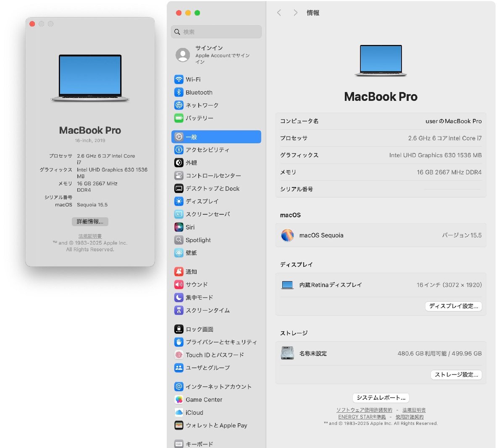This screenshot has height=448, width=504.
Task: Close the About This Mac window
Action: pos(32,24)
